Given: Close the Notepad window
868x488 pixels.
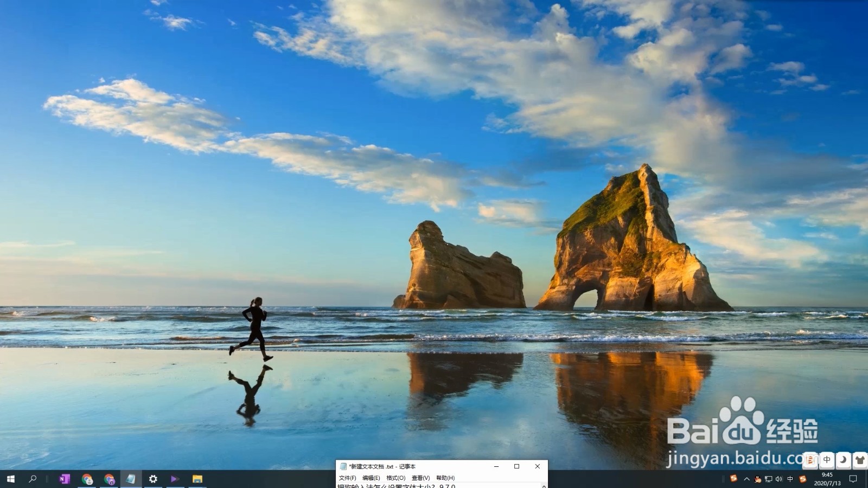Looking at the screenshot, I should 537,466.
